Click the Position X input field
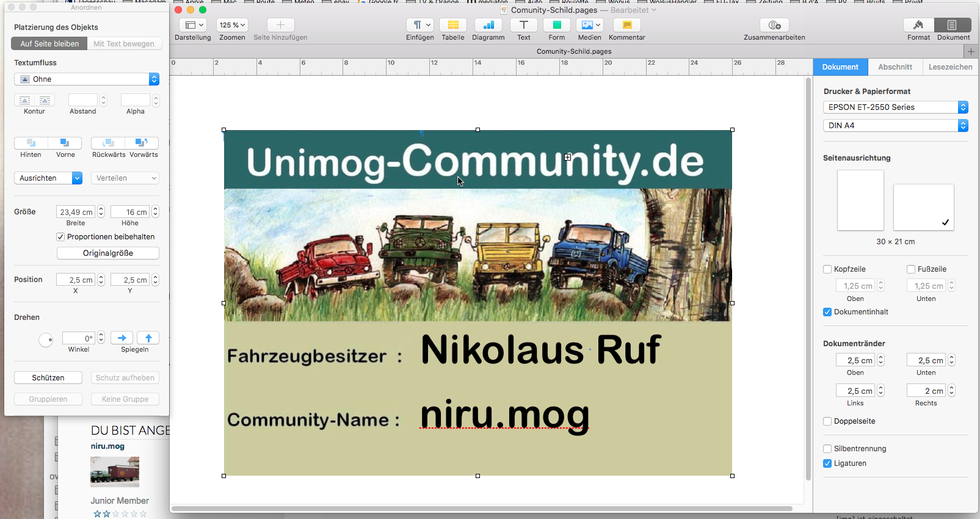 pyautogui.click(x=76, y=280)
